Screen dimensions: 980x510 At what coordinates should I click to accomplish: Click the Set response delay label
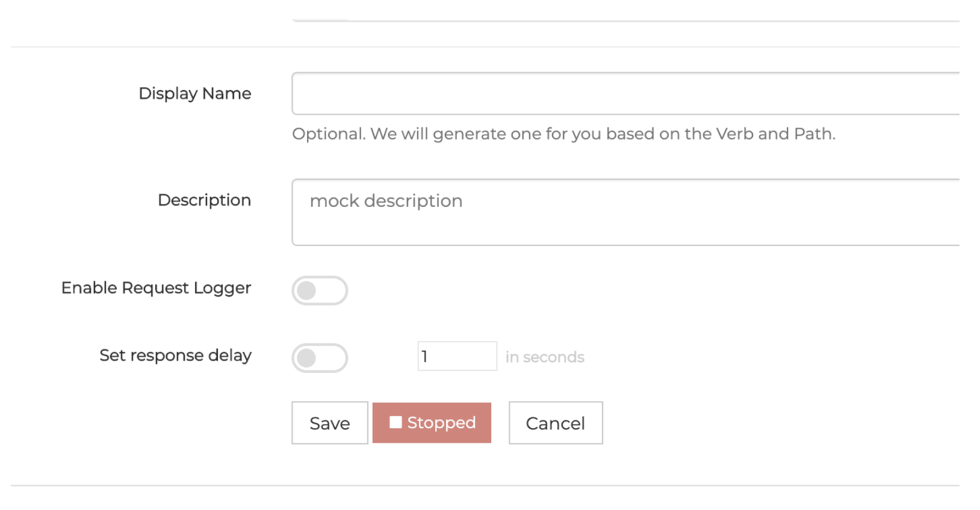(175, 355)
